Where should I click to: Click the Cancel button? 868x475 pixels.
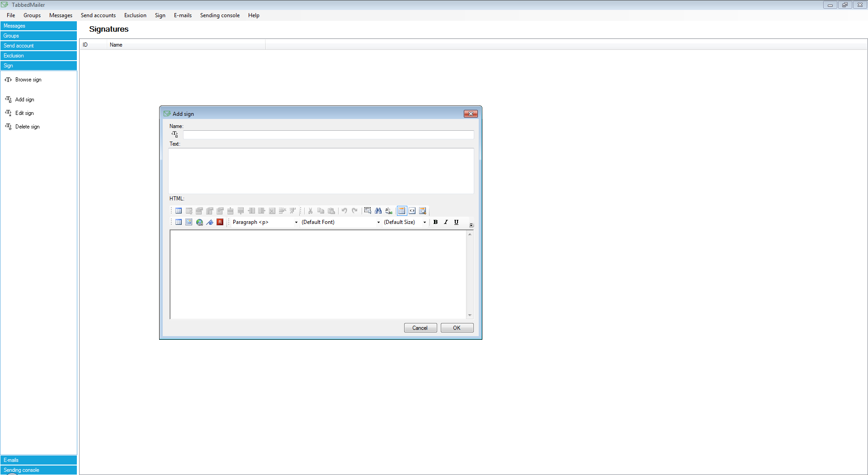[x=420, y=328]
